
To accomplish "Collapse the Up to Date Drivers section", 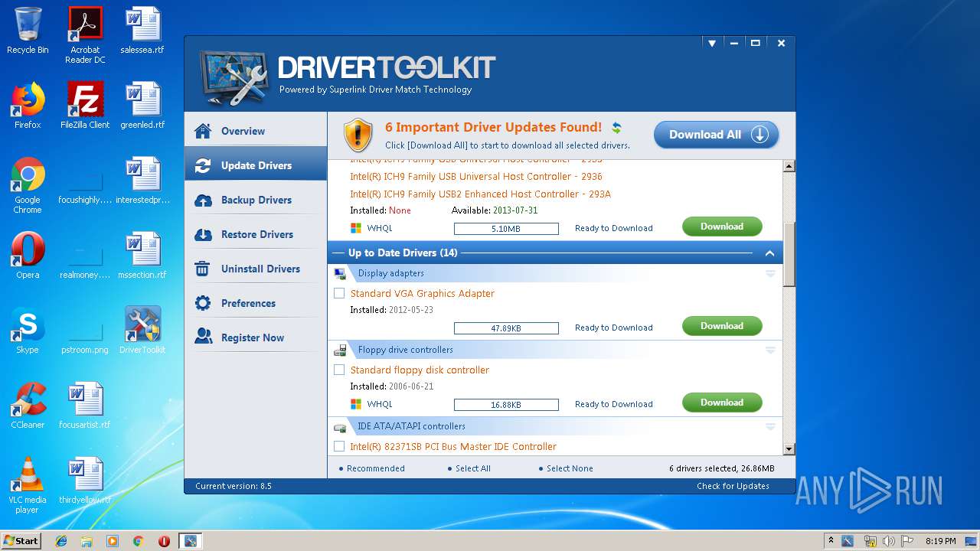I will (770, 253).
